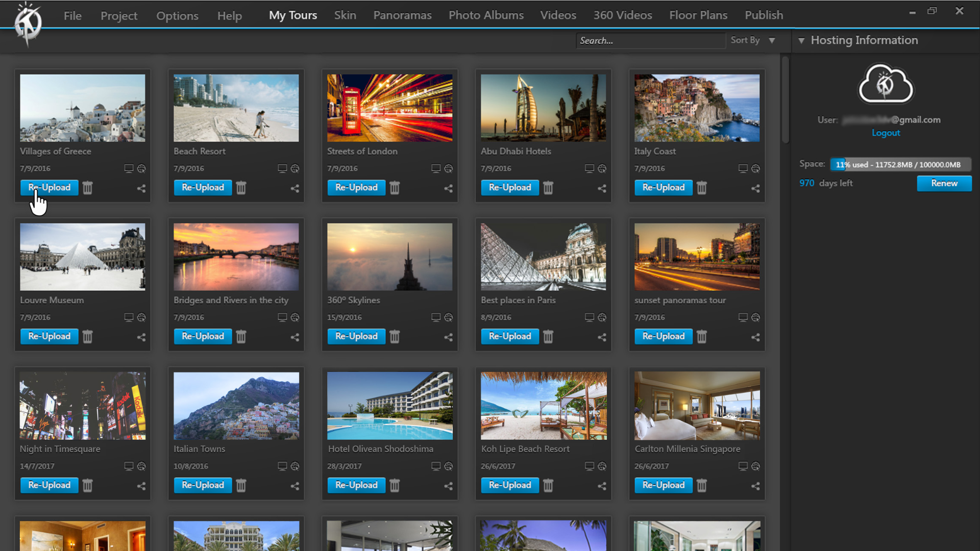Viewport: 980px width, 551px height.
Task: Re-Upload the 360° Skylines tour
Action: [356, 337]
